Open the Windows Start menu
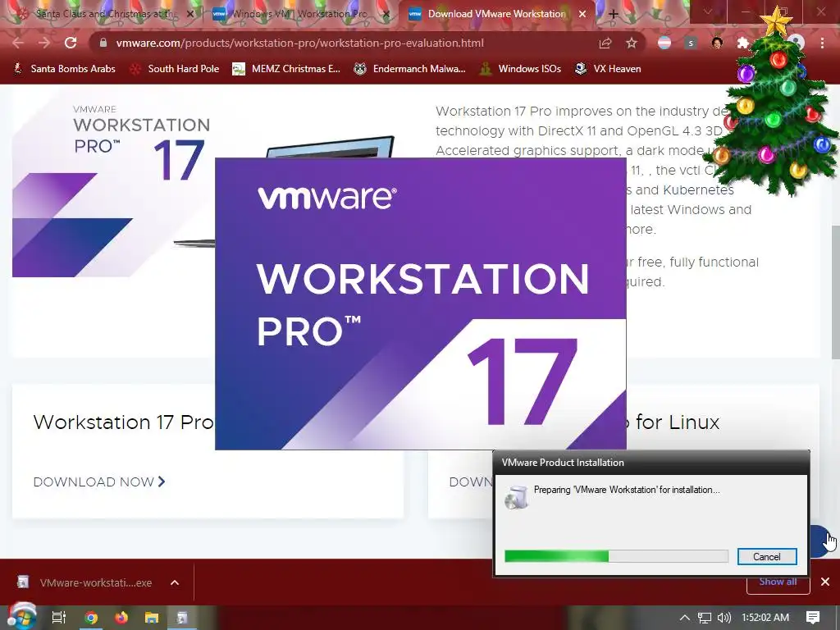This screenshot has height=630, width=840. click(21, 617)
